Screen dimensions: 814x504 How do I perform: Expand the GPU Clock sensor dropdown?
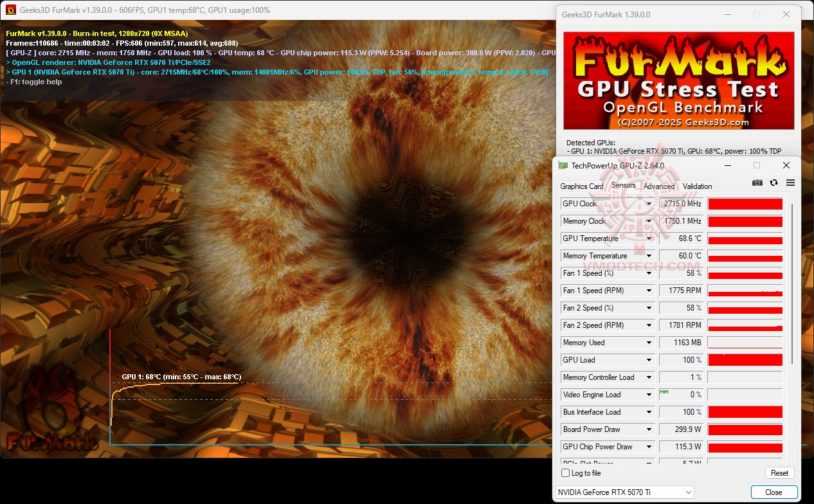point(649,204)
